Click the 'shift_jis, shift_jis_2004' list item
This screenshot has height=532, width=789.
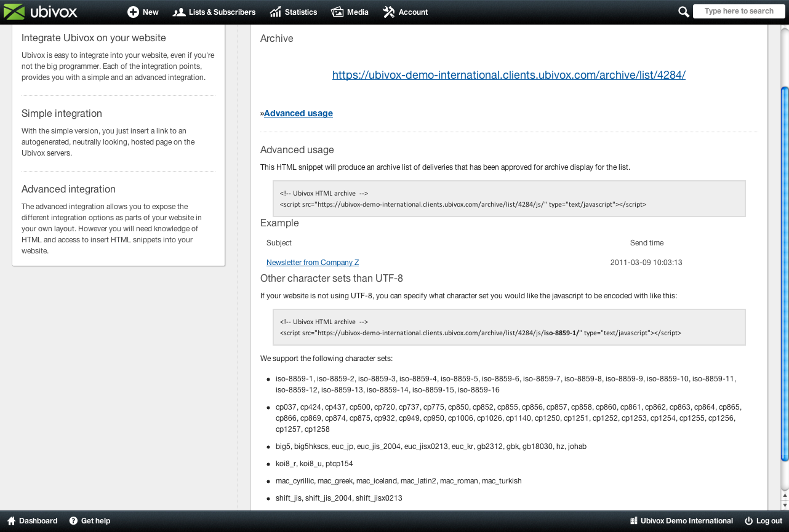[x=339, y=498]
